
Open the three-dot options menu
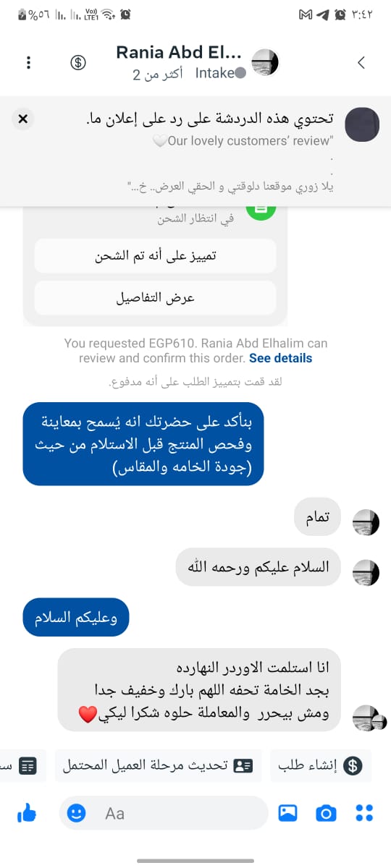point(28,62)
